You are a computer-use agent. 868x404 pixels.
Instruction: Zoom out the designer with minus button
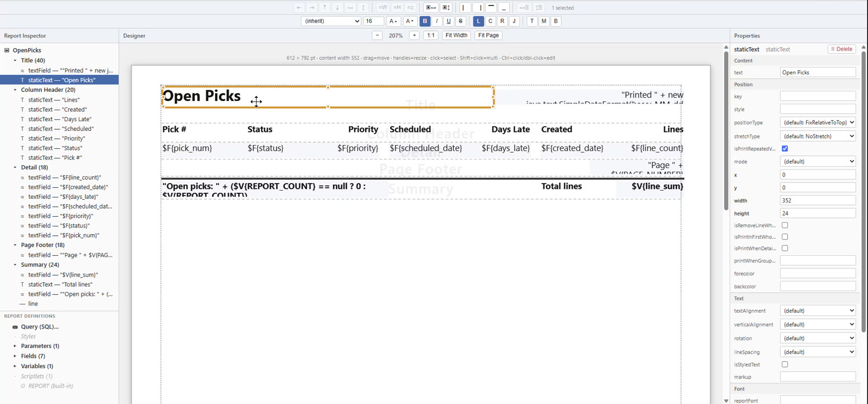point(377,35)
